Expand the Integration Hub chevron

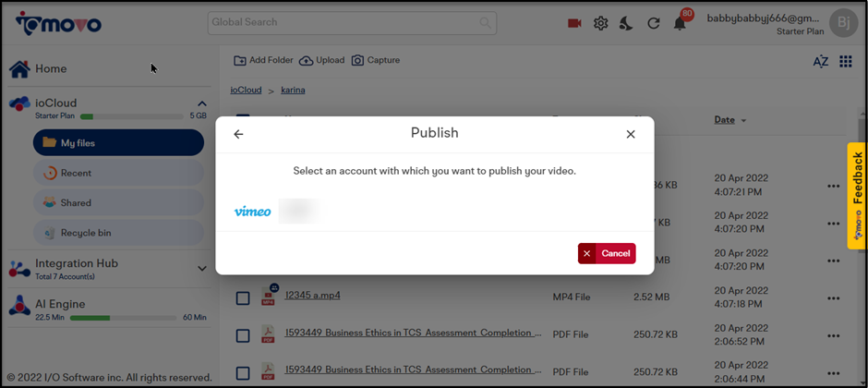202,269
